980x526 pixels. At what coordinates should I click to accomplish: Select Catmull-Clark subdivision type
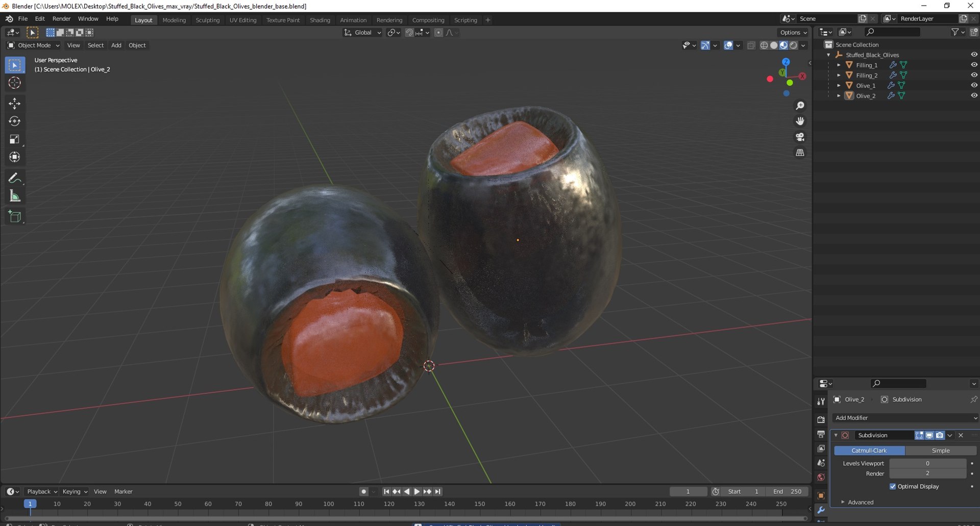pyautogui.click(x=869, y=451)
